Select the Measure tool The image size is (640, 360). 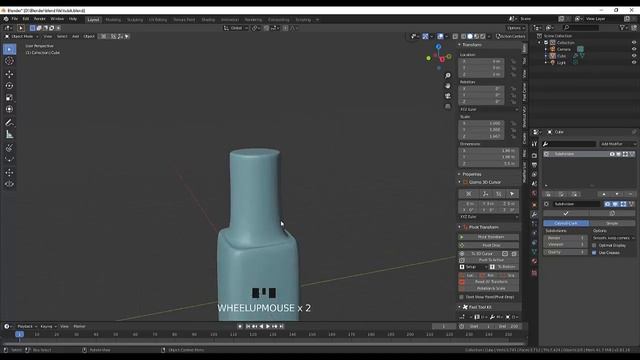[9, 134]
